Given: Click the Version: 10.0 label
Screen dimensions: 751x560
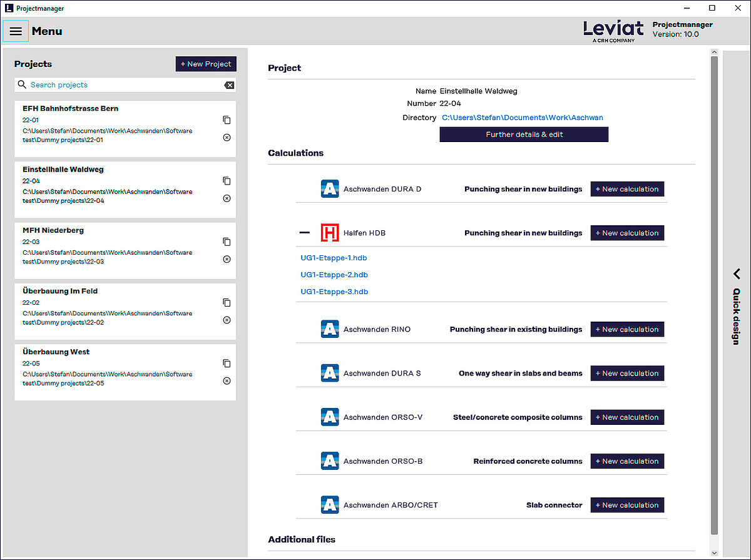Looking at the screenshot, I should (676, 34).
